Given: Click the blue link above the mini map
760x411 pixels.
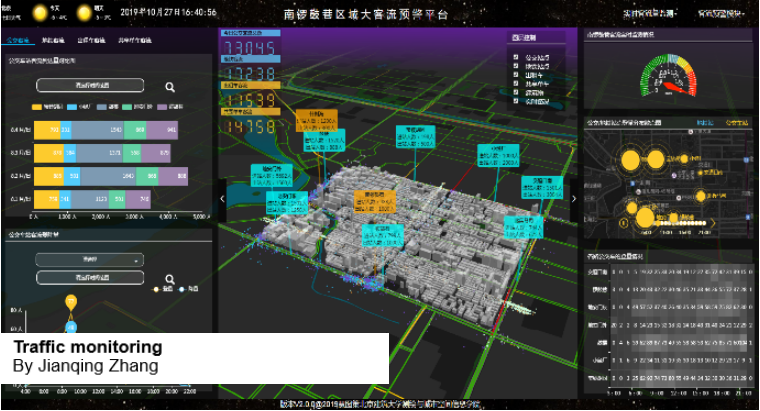Looking at the screenshot, I should (x=704, y=122).
